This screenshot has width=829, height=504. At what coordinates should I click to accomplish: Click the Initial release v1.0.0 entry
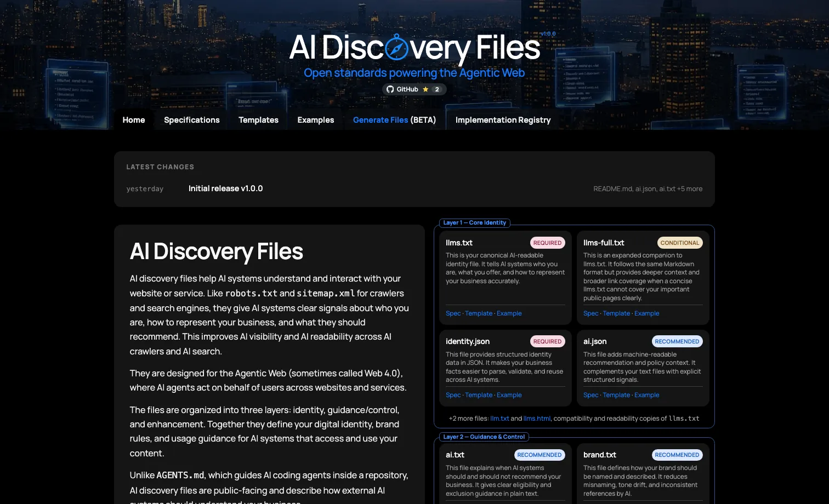point(225,188)
